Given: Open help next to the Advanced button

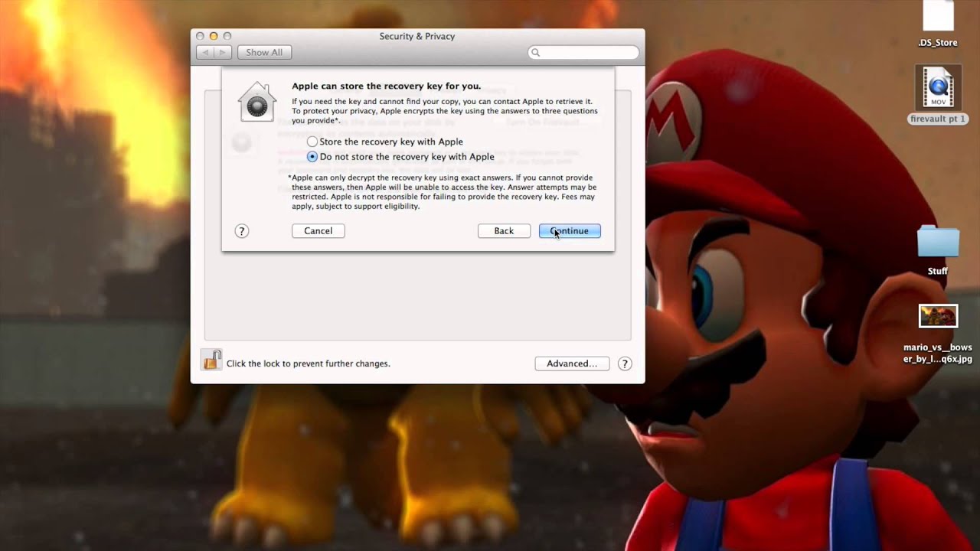Looking at the screenshot, I should 625,364.
